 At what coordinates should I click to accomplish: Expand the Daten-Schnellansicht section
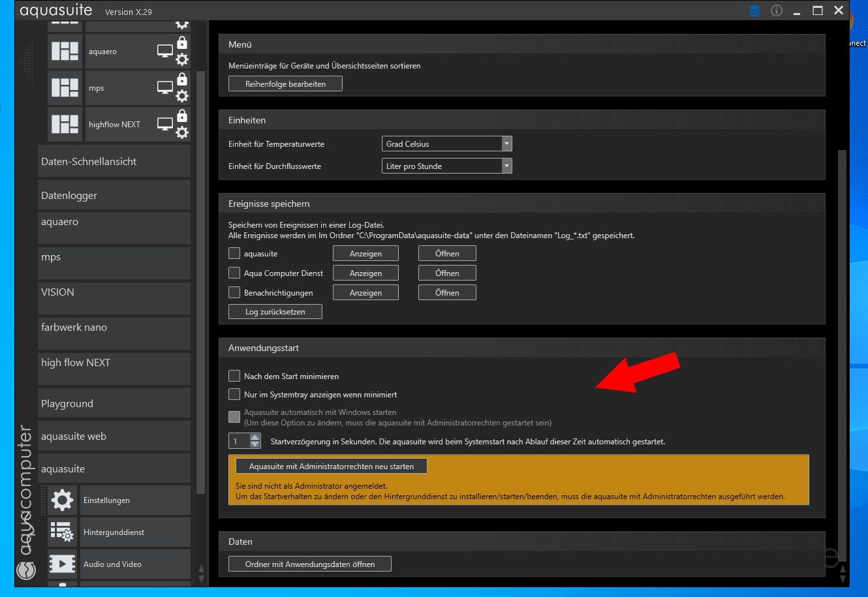point(114,162)
